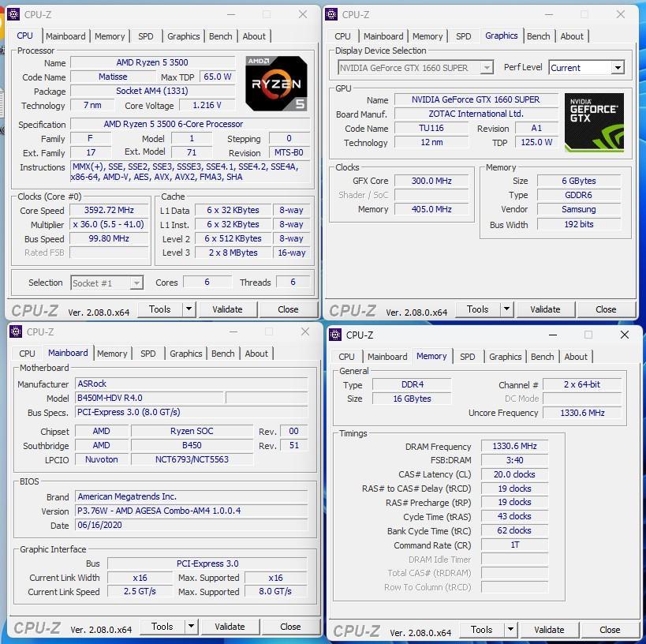Switch to the SPD tab in the CPU window
The height and width of the screenshot is (644, 646).
coord(145,36)
